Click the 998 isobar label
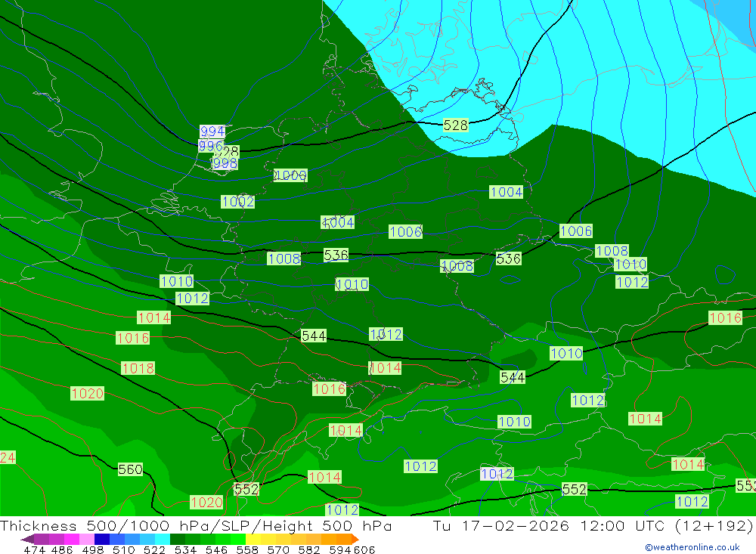This screenshot has height=554, width=756. coord(225,163)
